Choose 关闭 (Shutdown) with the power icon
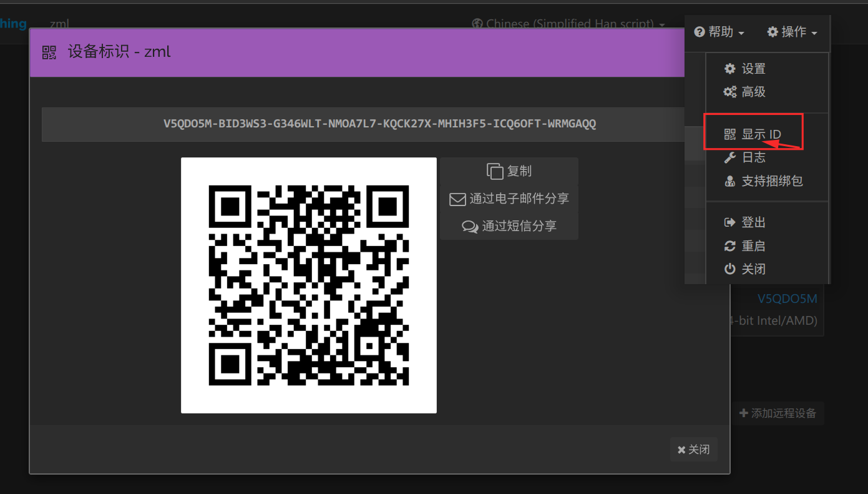The image size is (868, 494). pyautogui.click(x=753, y=269)
